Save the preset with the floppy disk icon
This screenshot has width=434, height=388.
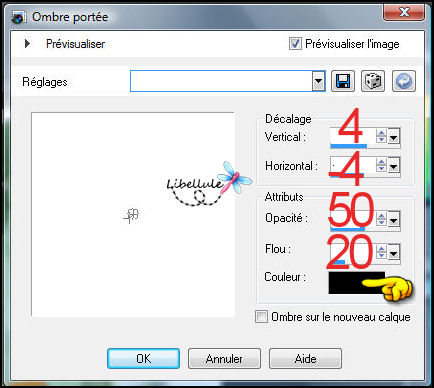343,81
